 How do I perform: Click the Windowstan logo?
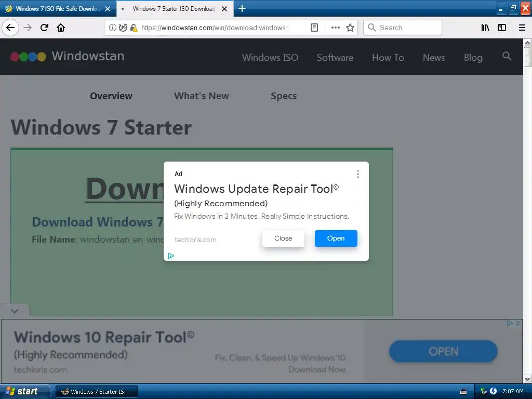(x=67, y=56)
